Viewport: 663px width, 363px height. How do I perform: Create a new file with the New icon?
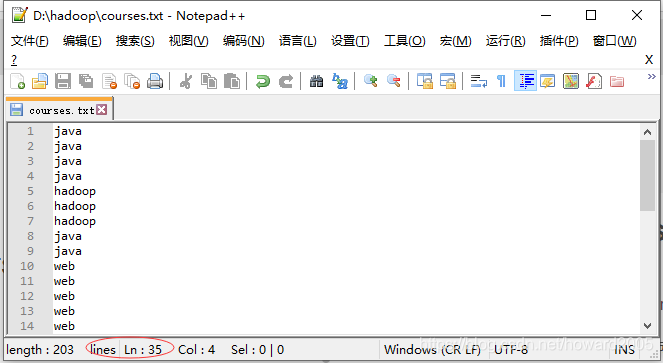click(17, 81)
